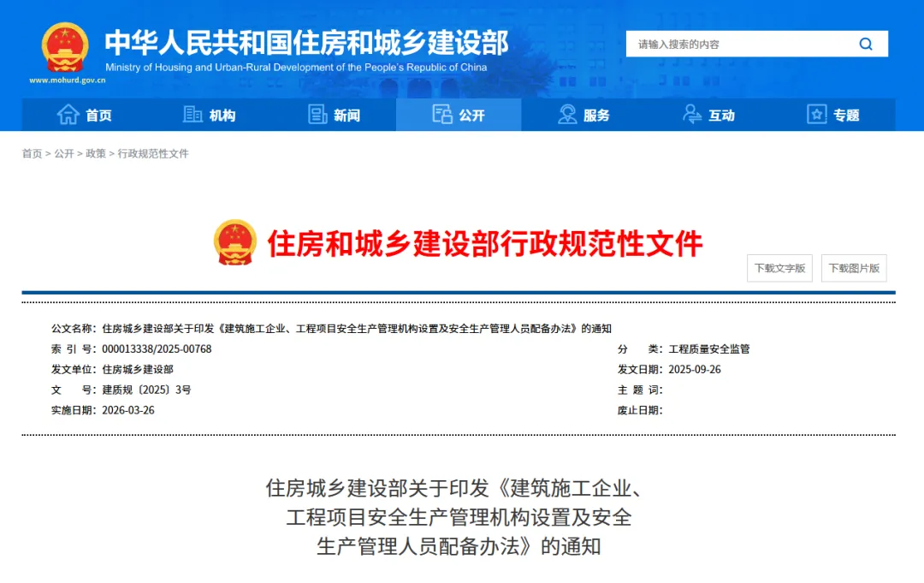
Task: Click the 下载文字版 button
Action: point(779,268)
